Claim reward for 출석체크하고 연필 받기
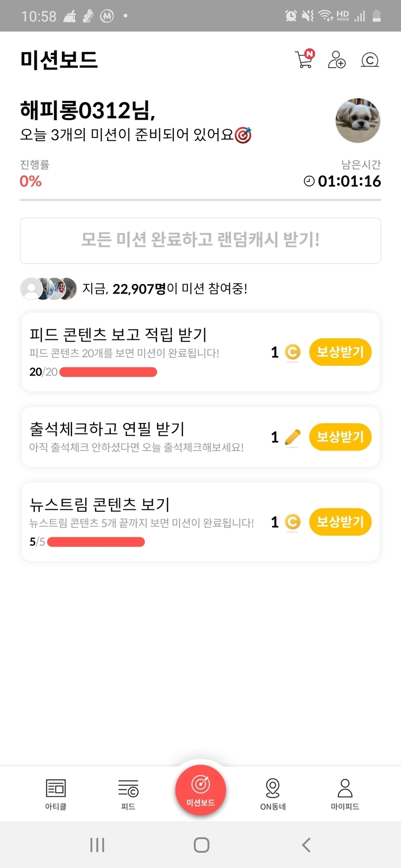 tap(340, 437)
